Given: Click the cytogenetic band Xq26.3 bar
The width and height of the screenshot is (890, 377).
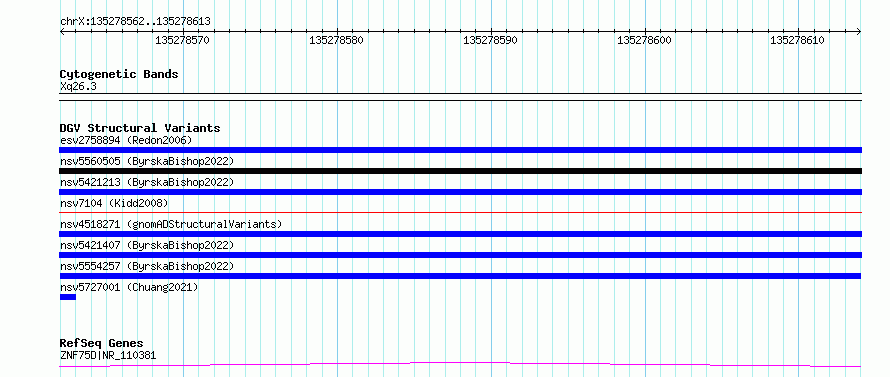Looking at the screenshot, I should pos(460,97).
